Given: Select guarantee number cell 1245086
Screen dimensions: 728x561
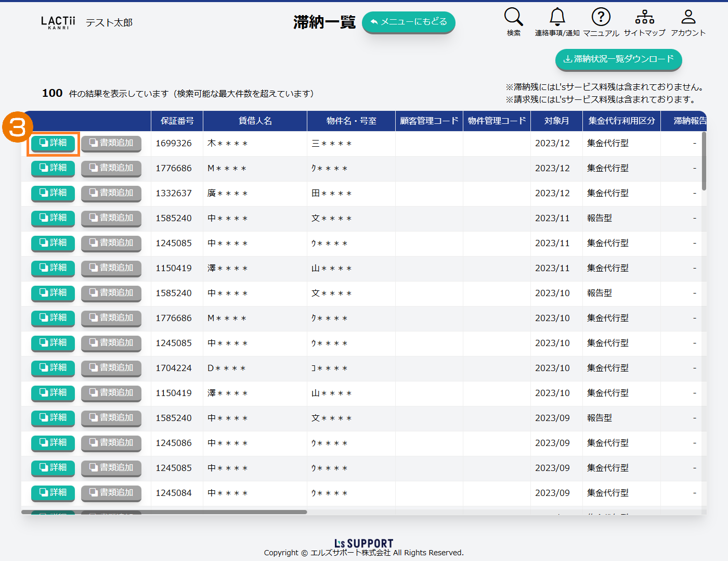Looking at the screenshot, I should pyautogui.click(x=174, y=443).
